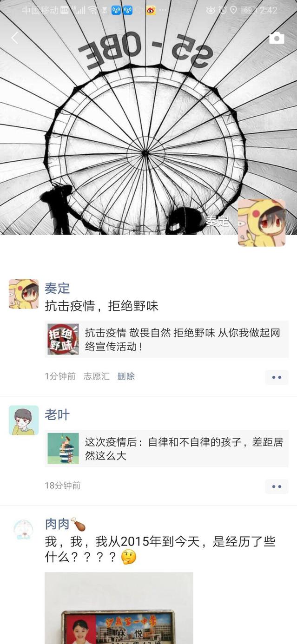
Task: Tap the back arrow icon
Action: pyautogui.click(x=14, y=38)
